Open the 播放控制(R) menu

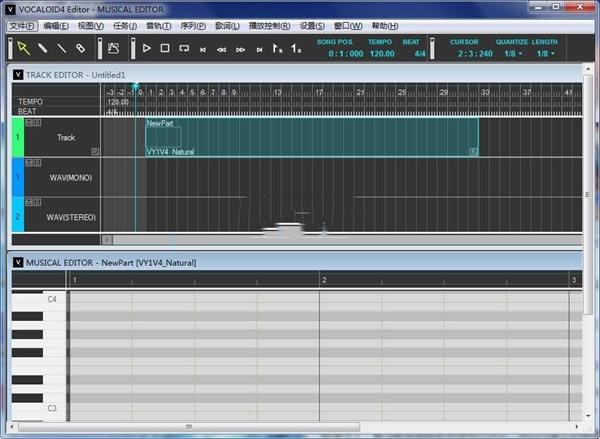(269, 26)
